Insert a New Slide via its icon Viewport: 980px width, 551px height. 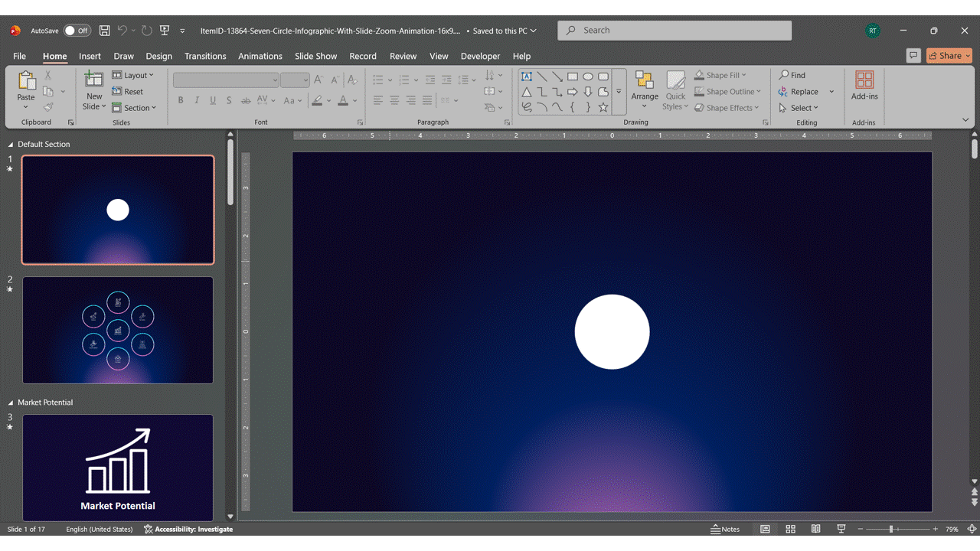pyautogui.click(x=93, y=80)
